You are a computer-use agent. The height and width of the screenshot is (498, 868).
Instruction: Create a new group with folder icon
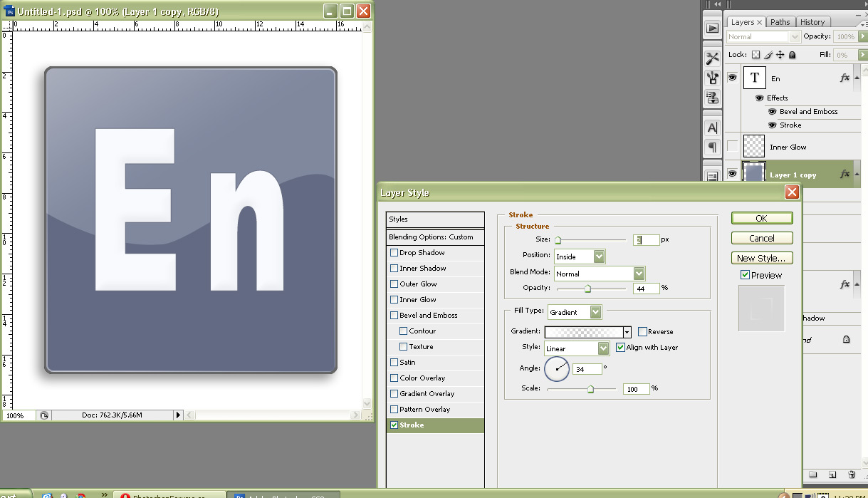tap(812, 474)
